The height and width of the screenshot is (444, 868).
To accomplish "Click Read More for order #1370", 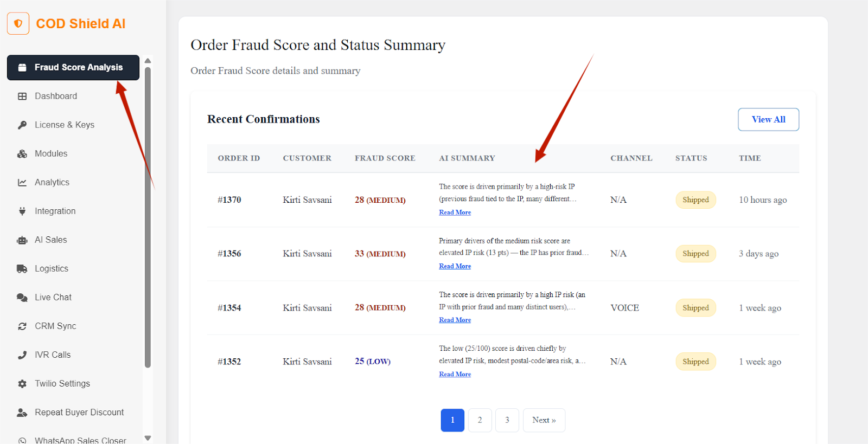I will 455,213.
